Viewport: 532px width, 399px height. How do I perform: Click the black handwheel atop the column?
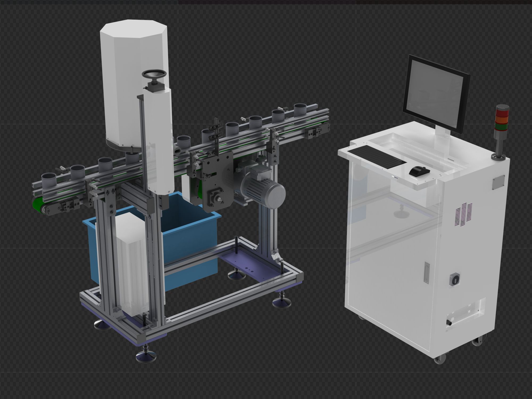(x=154, y=74)
